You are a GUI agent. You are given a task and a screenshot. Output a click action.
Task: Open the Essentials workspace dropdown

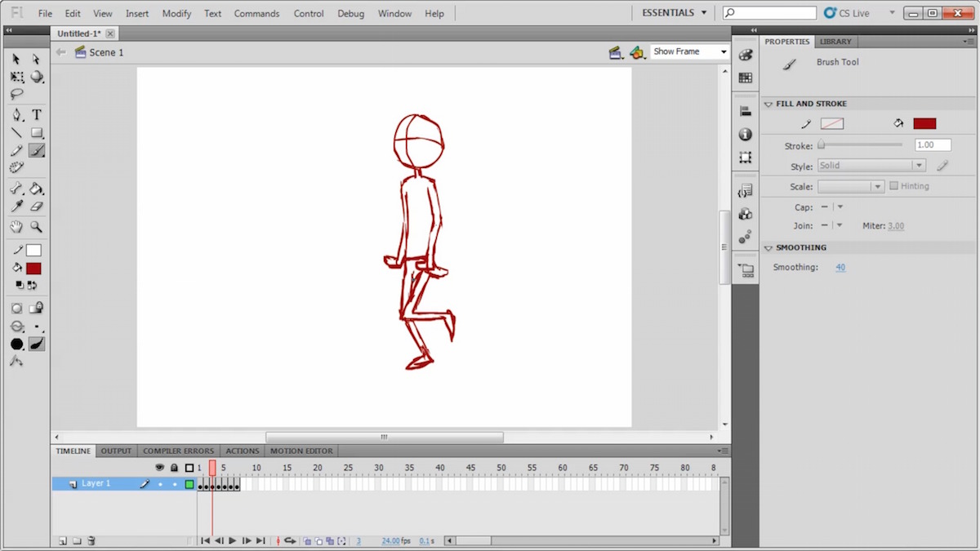(x=674, y=13)
